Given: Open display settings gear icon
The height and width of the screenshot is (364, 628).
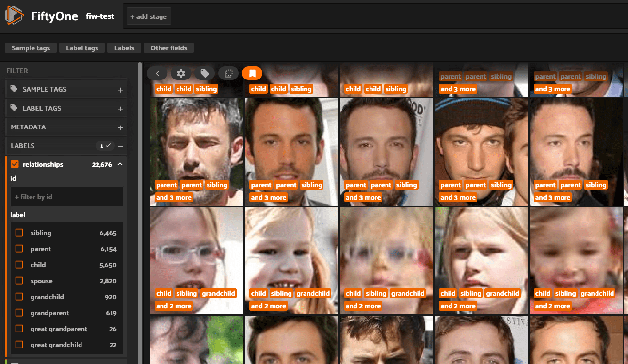Looking at the screenshot, I should (x=181, y=73).
